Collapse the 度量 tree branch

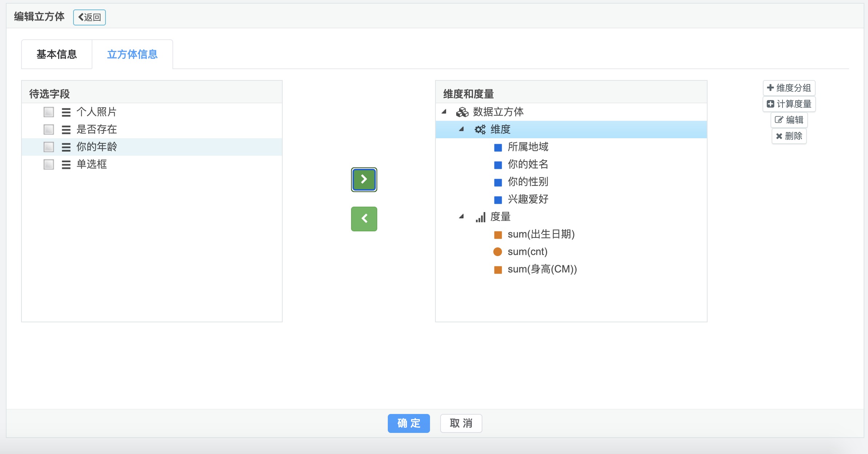tap(462, 216)
